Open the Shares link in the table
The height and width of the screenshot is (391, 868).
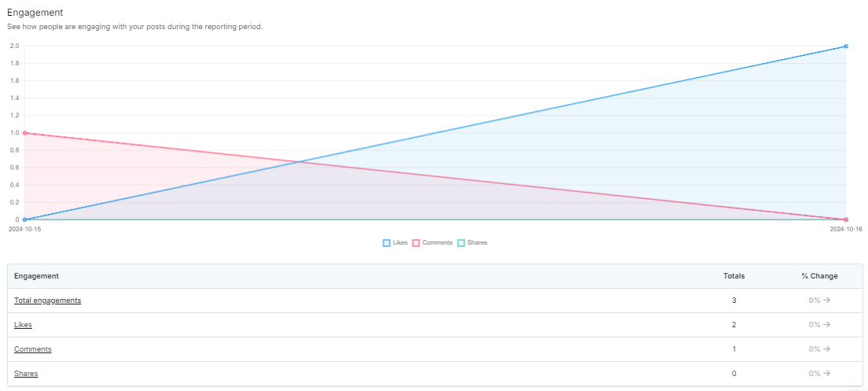(26, 374)
